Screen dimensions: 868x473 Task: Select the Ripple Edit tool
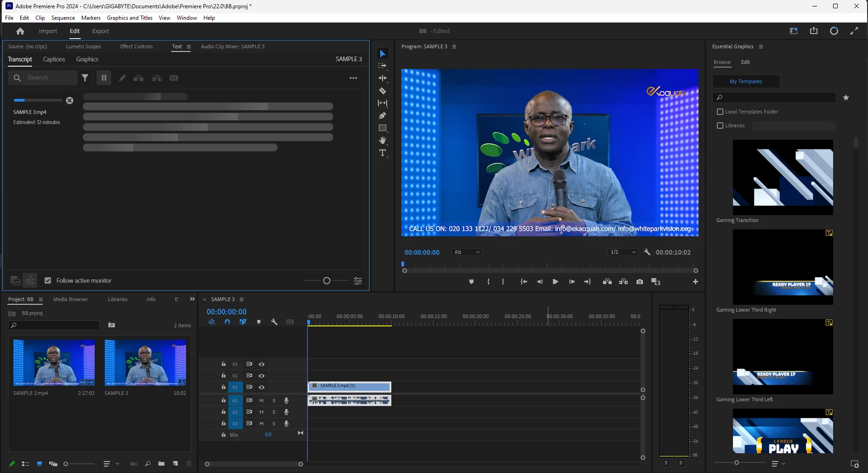(x=382, y=78)
